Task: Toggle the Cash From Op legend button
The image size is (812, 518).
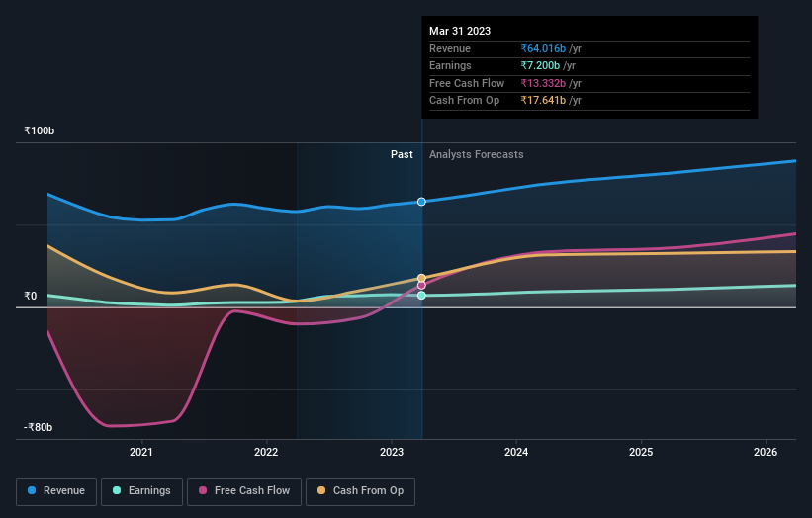Action: 360,491
